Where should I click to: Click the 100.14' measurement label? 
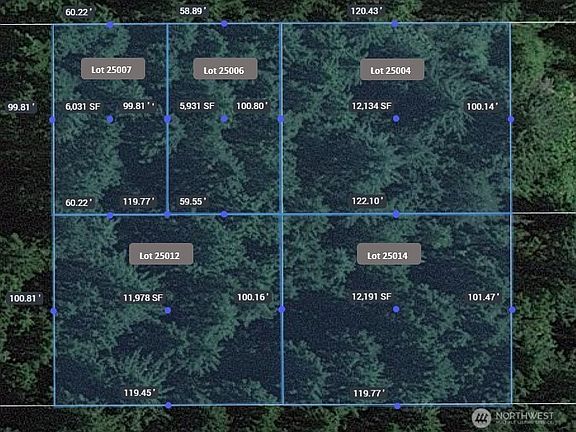click(482, 107)
